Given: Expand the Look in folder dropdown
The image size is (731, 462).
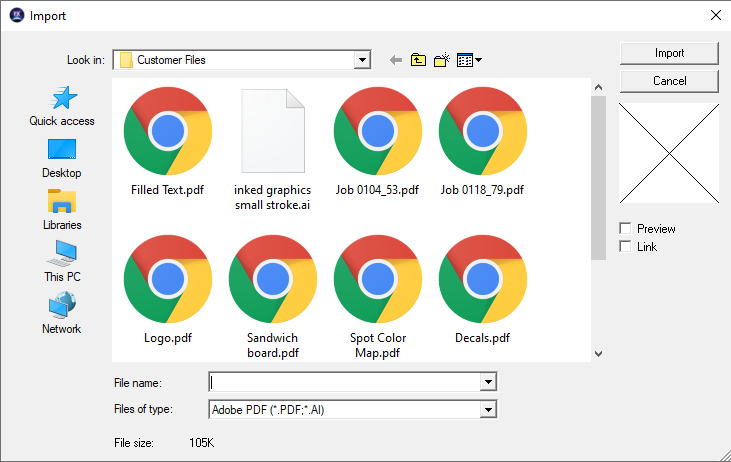Looking at the screenshot, I should [x=362, y=60].
